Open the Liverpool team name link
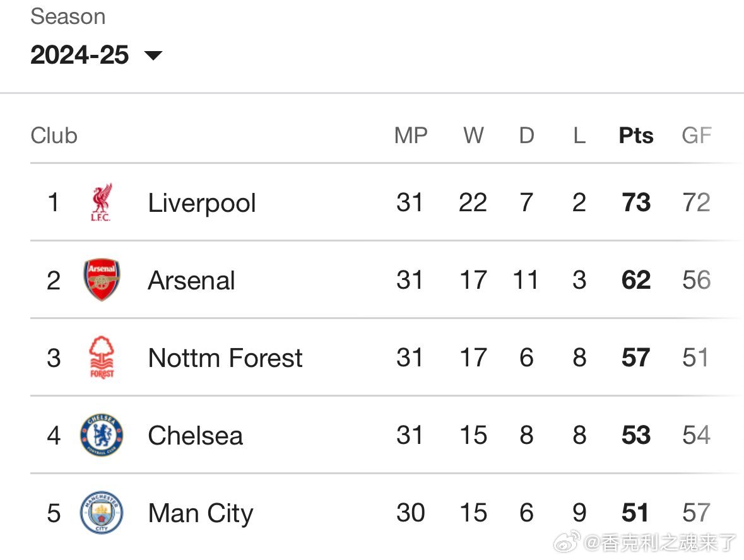The image size is (744, 560). (x=202, y=203)
